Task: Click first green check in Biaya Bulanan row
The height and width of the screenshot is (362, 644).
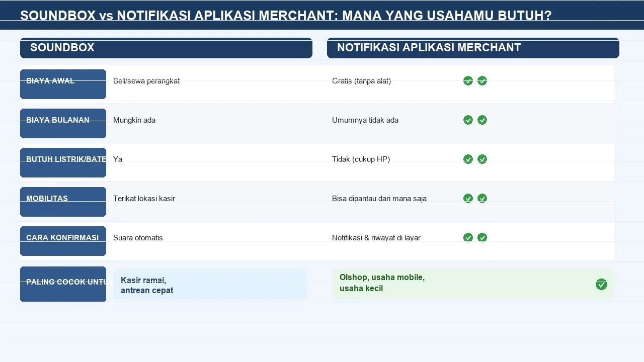Action: coord(468,120)
